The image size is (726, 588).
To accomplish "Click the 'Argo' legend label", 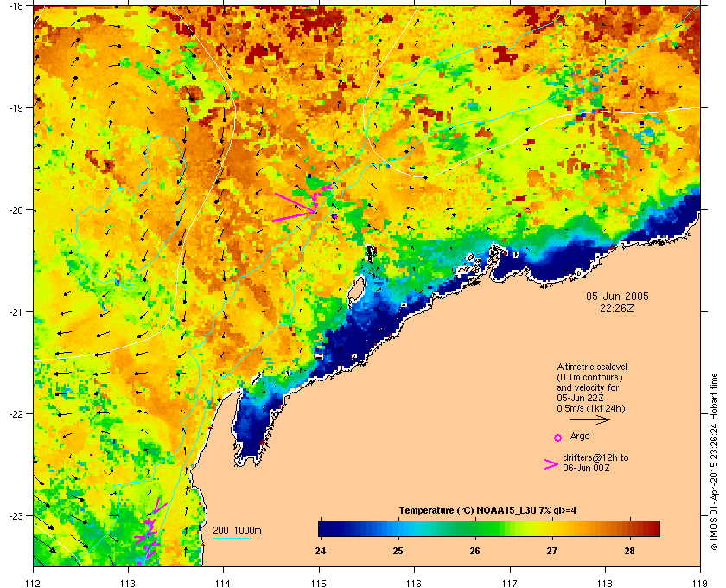I will tap(580, 437).
